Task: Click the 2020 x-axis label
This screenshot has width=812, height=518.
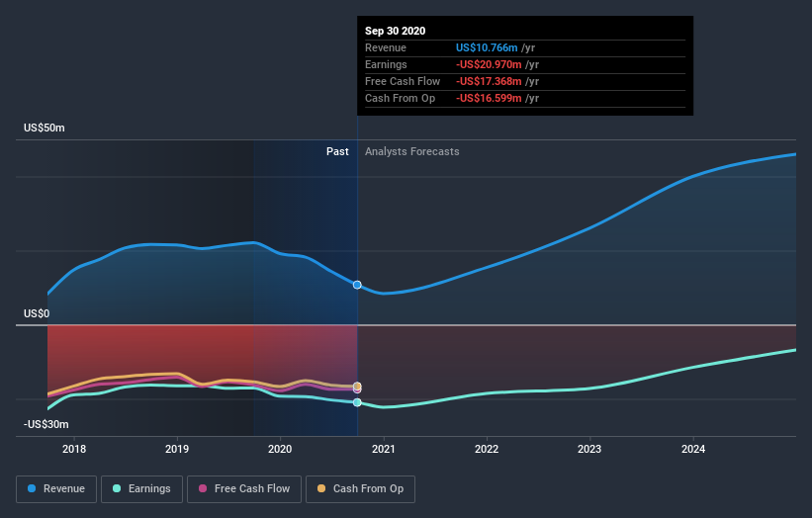Action: 280,449
